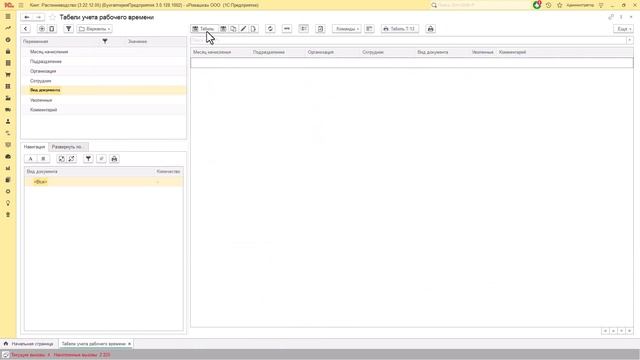Open the chart-line section in the sidebar
Image resolution: width=640 pixels, height=360 pixels.
point(8,28)
